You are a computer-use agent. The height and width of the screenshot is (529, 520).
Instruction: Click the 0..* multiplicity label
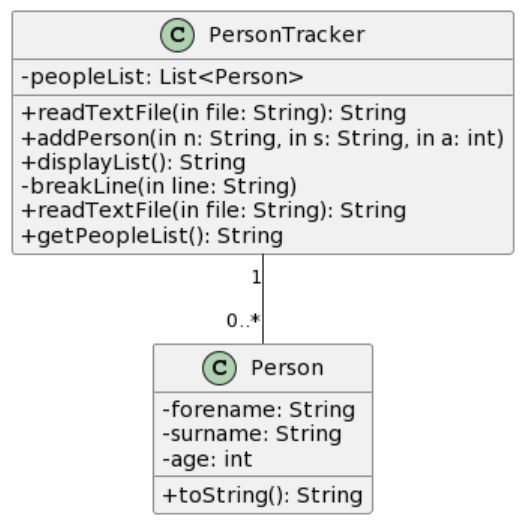[x=243, y=321]
